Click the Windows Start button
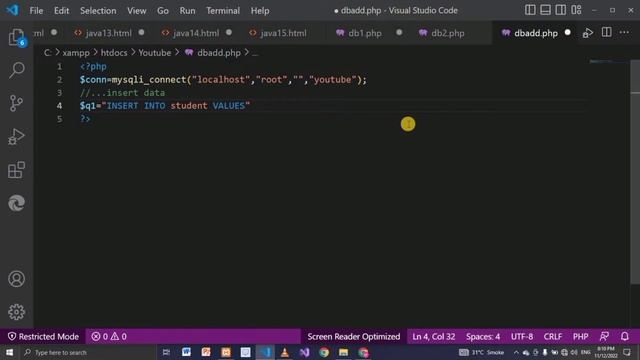Screen dimensions: 640x360 pyautogui.click(x=9, y=352)
